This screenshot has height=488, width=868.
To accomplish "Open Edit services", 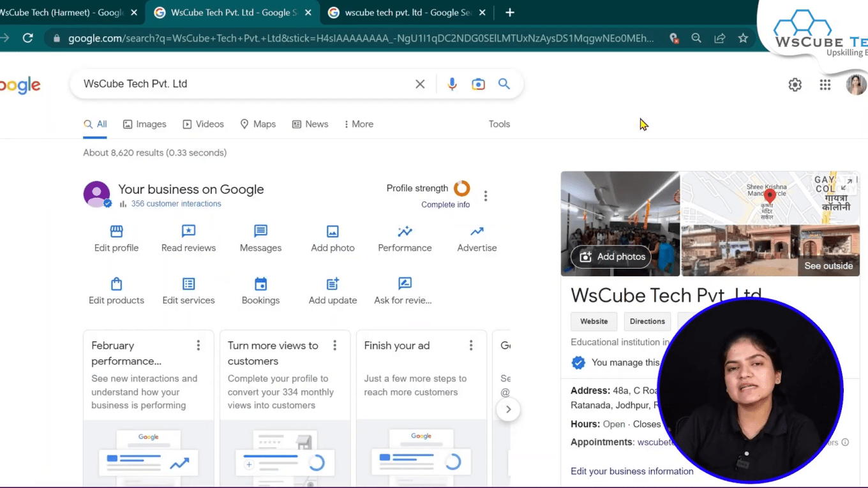I will coord(188,291).
